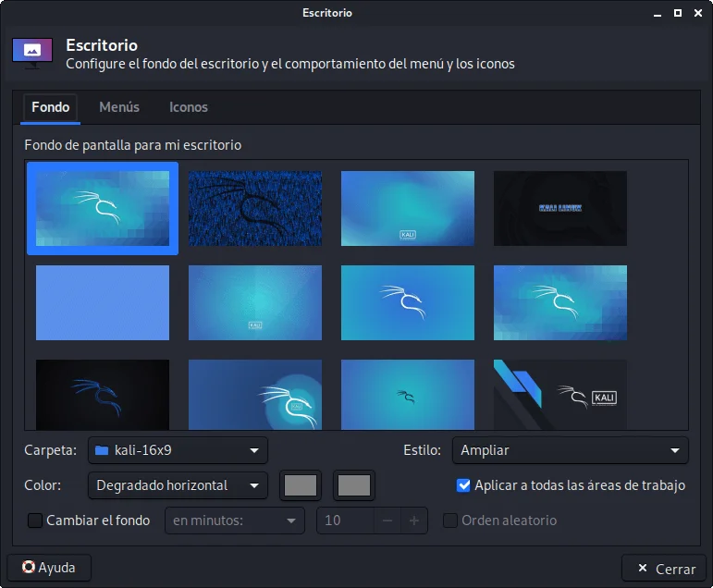The image size is (713, 588).
Task: Choose the dark blue matrix dragon wallpaper
Action: pyautogui.click(x=255, y=208)
